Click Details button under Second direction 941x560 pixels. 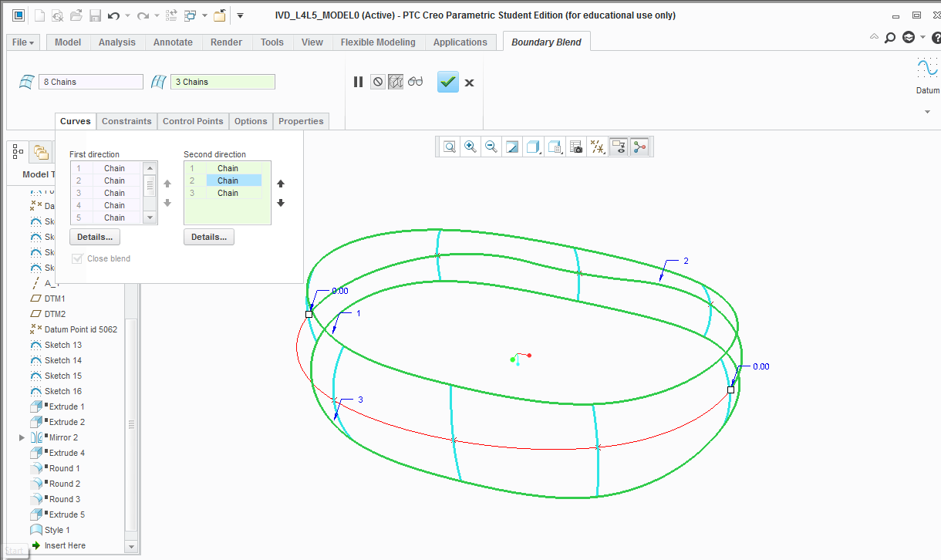click(209, 237)
